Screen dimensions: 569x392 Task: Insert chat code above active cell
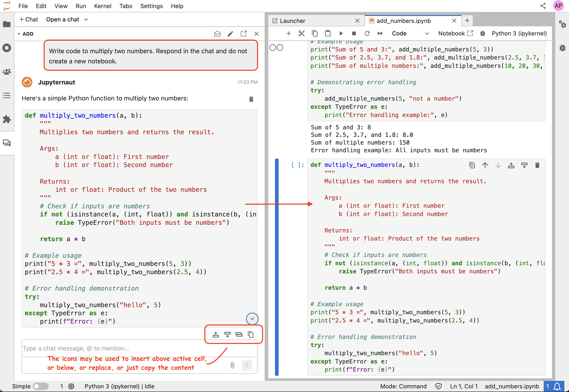pos(216,334)
